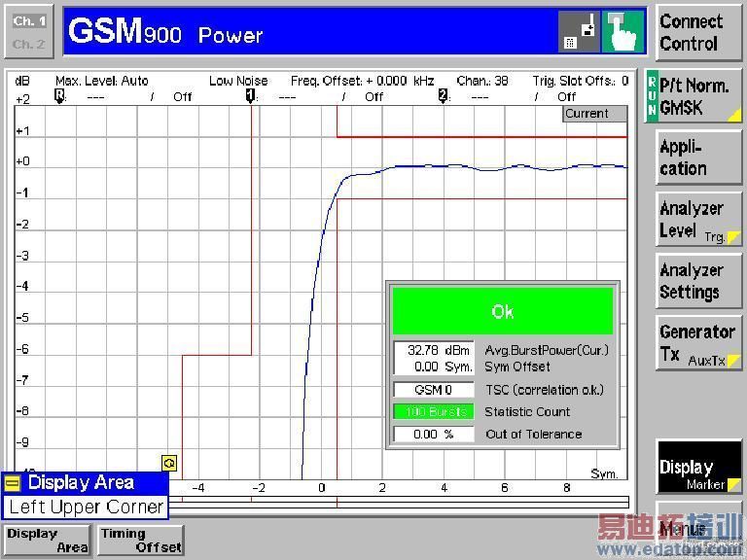Viewport: 747px width, 560px height.
Task: Click the 32.78 dBm burst power value
Action: (x=439, y=350)
